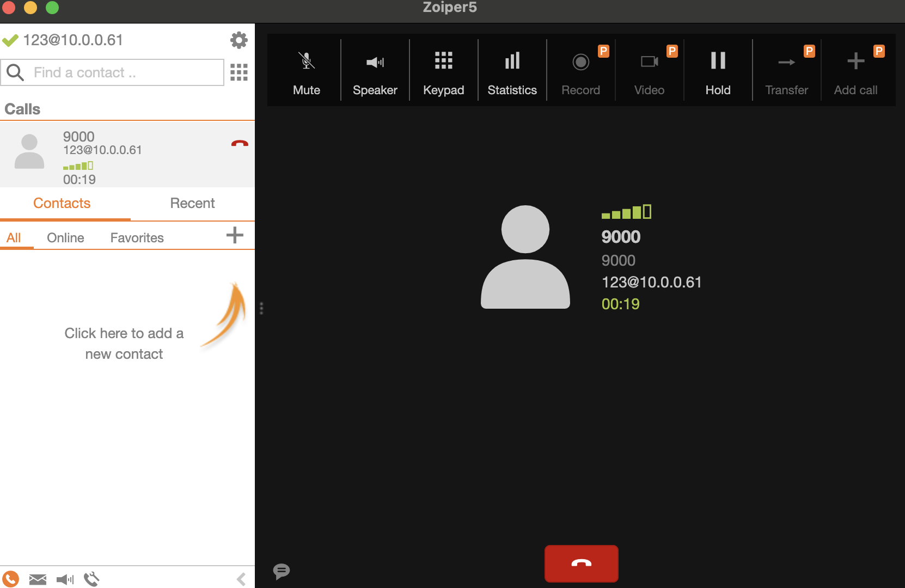Enable Video for the call
This screenshot has height=588, width=905.
pos(649,71)
